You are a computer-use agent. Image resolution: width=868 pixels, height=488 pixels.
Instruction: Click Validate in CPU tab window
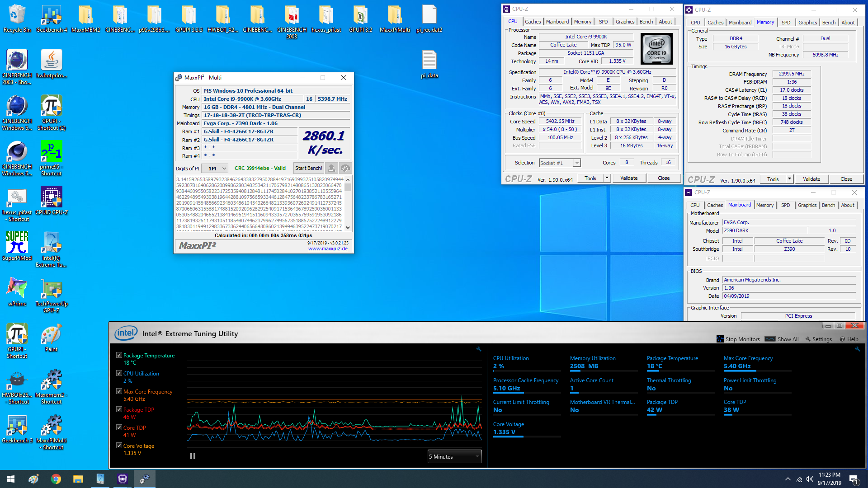(629, 178)
